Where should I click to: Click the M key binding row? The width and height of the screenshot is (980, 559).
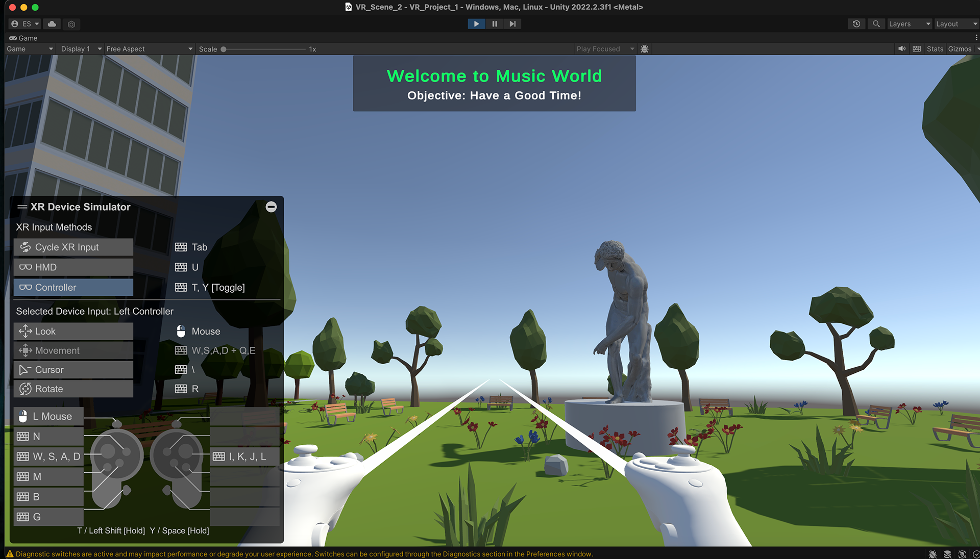coord(48,477)
